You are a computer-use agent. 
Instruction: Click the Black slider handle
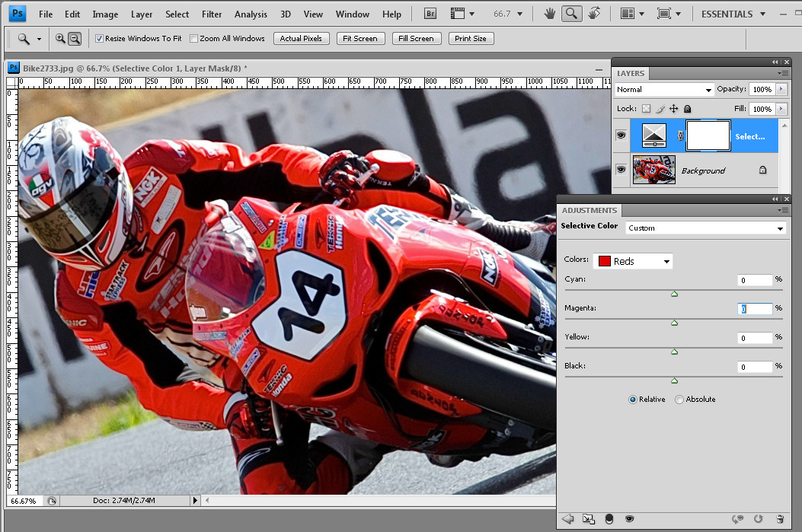(675, 381)
